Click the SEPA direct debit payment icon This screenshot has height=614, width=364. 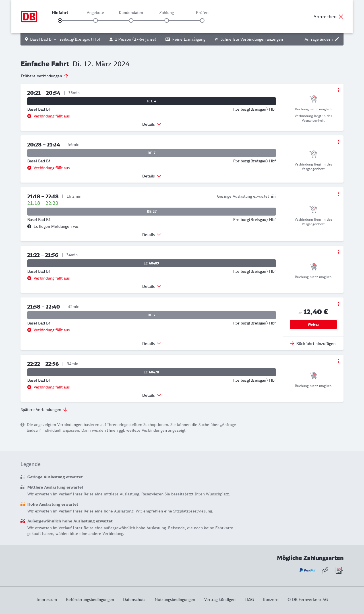339,570
